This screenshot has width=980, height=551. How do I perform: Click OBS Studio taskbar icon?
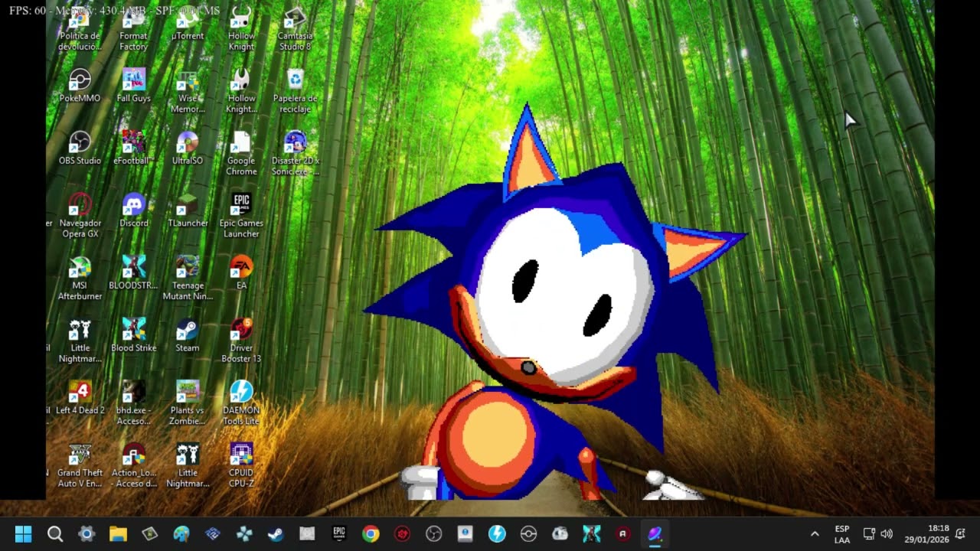pos(434,533)
